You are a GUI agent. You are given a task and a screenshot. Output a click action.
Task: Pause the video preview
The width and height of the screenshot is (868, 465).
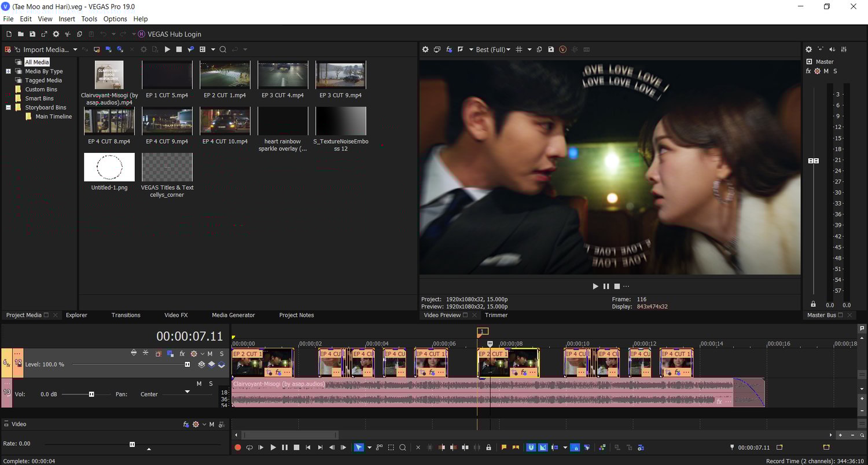tap(606, 286)
